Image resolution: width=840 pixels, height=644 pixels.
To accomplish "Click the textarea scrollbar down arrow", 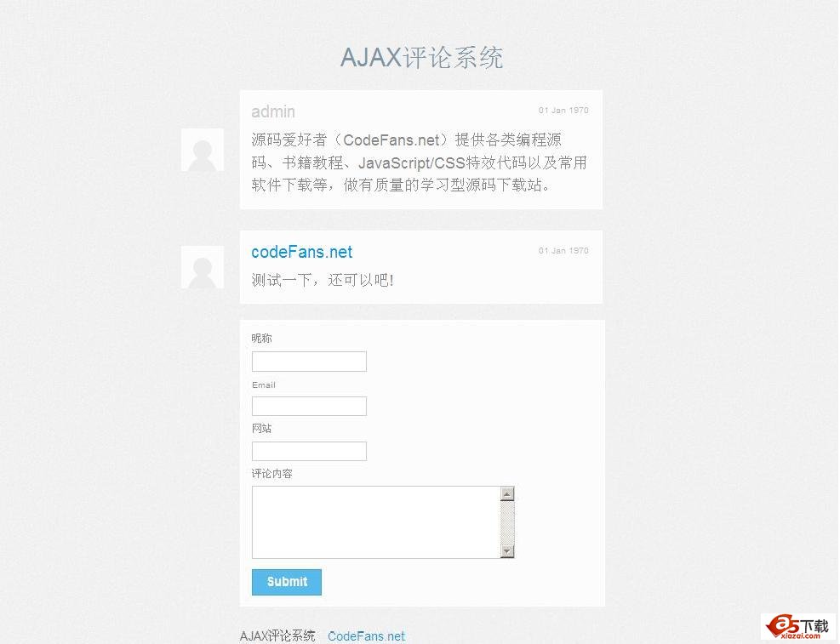I will click(507, 551).
